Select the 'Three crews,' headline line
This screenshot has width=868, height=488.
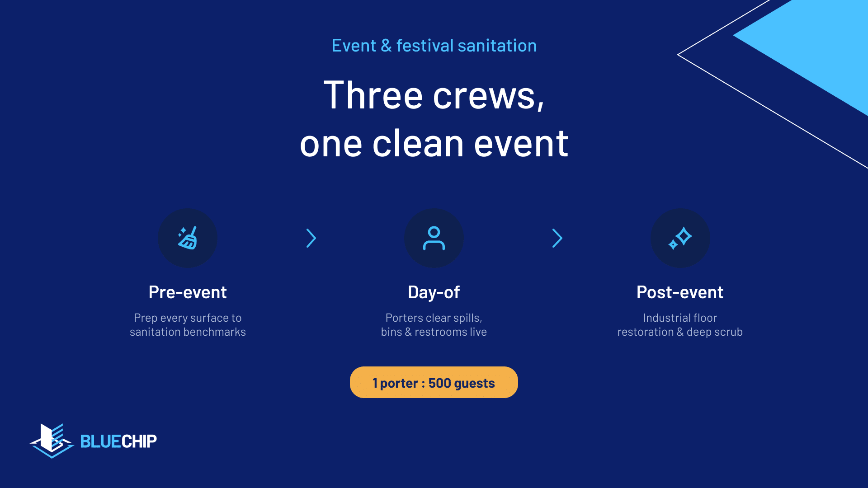pos(434,95)
